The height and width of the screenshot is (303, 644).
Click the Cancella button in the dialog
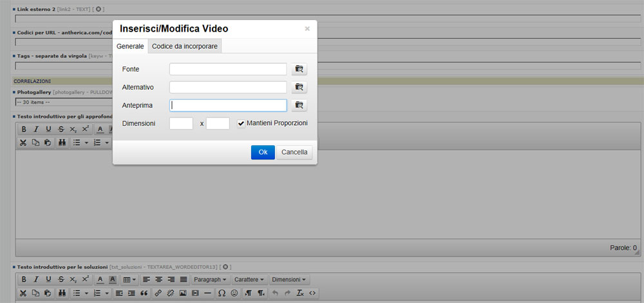click(x=294, y=152)
